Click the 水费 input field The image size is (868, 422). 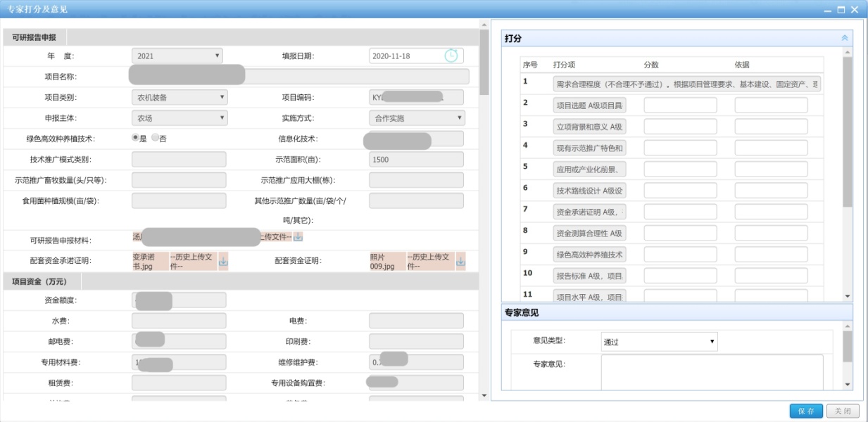click(x=179, y=321)
